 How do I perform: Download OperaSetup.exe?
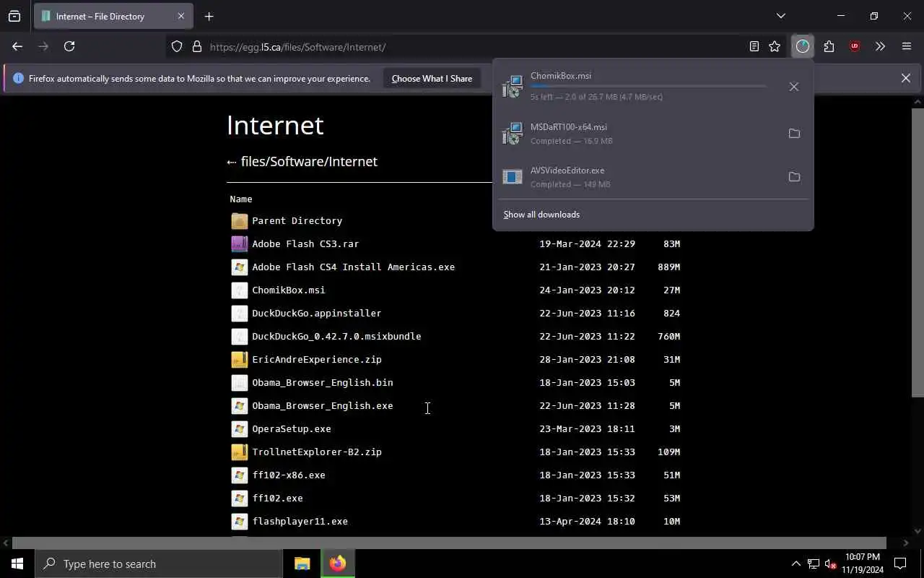292,428
